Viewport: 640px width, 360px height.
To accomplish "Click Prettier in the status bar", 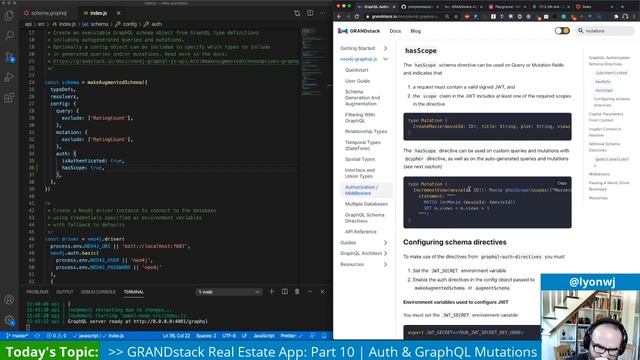I will tap(291, 336).
